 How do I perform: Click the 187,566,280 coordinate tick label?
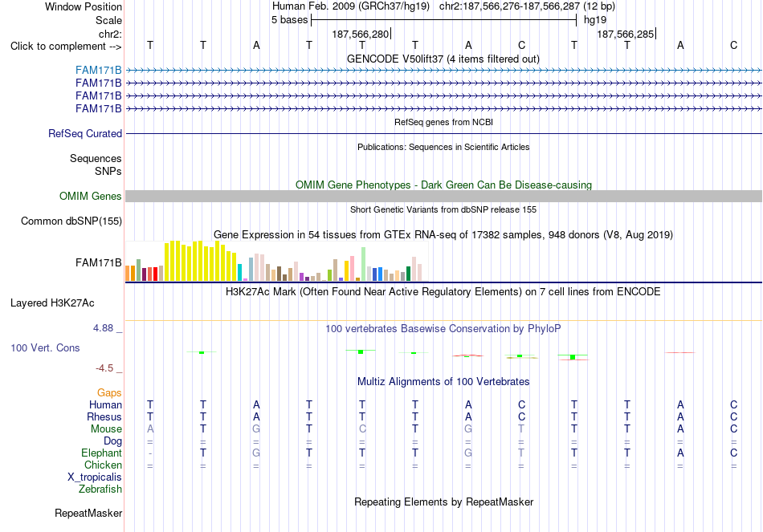tap(360, 34)
